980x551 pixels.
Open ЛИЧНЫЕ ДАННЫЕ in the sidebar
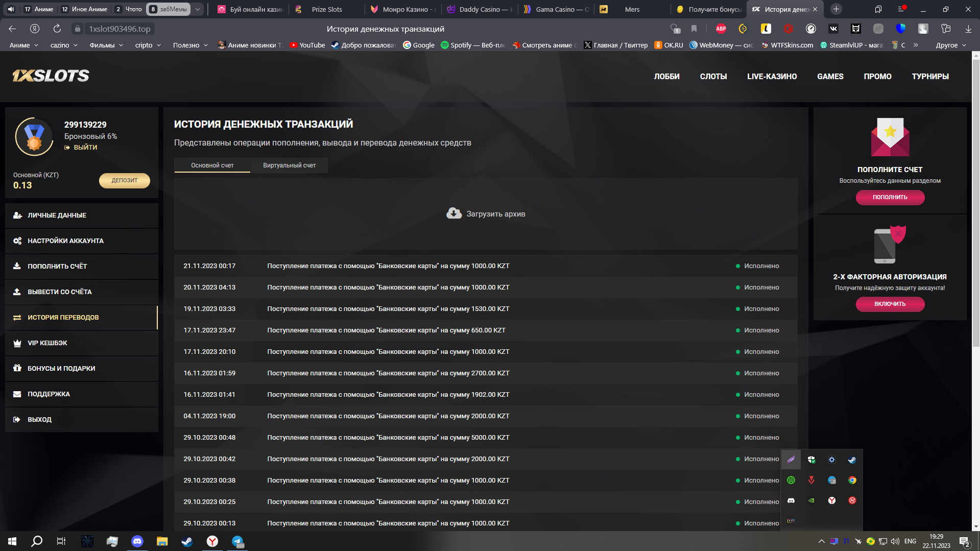click(x=82, y=215)
